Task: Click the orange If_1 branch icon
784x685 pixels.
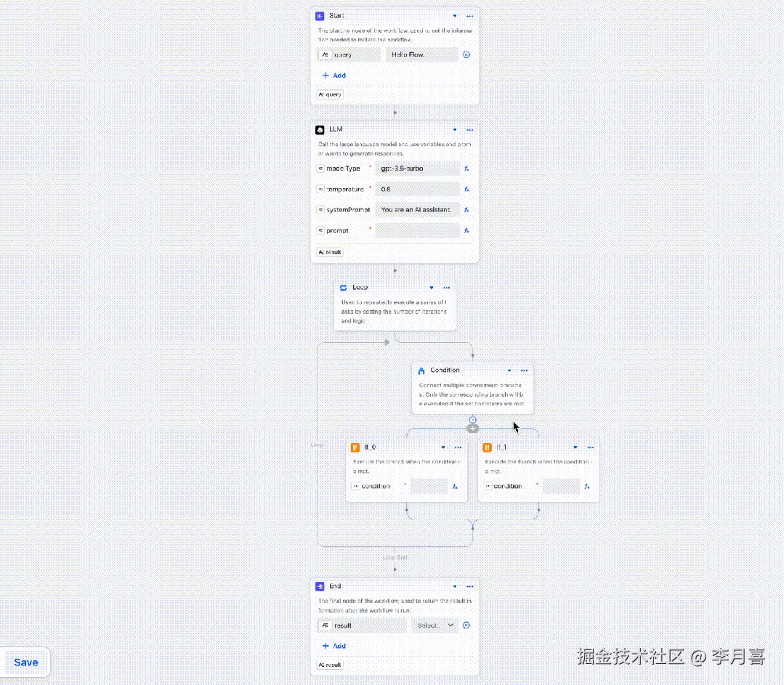Action: pos(487,447)
